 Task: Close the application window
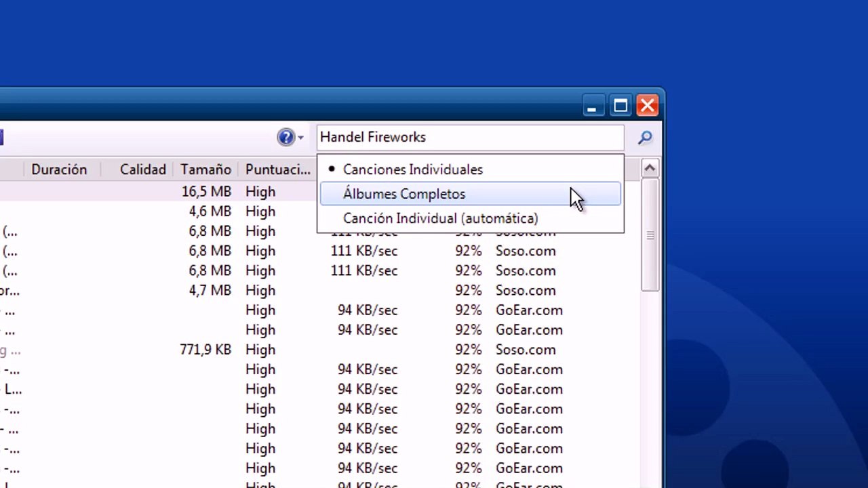click(648, 106)
